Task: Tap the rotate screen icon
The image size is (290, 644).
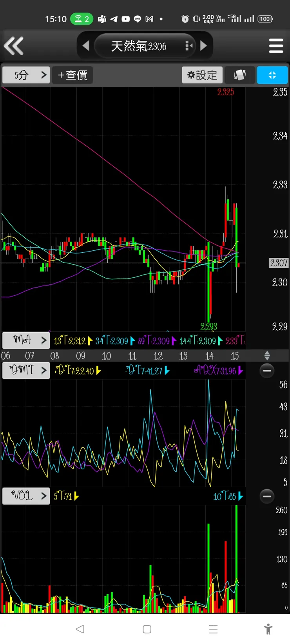Action: coord(239,75)
